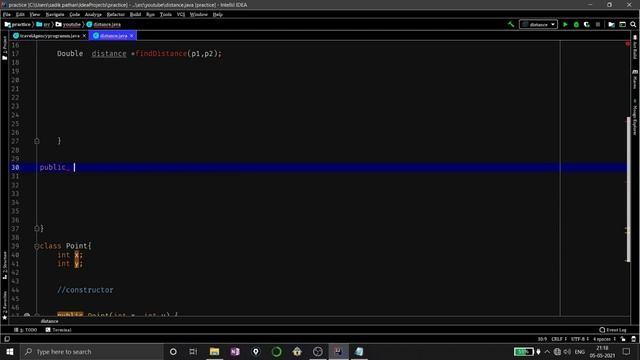The height and width of the screenshot is (360, 640).
Task: Open the TODO tool window
Action: pos(25,330)
